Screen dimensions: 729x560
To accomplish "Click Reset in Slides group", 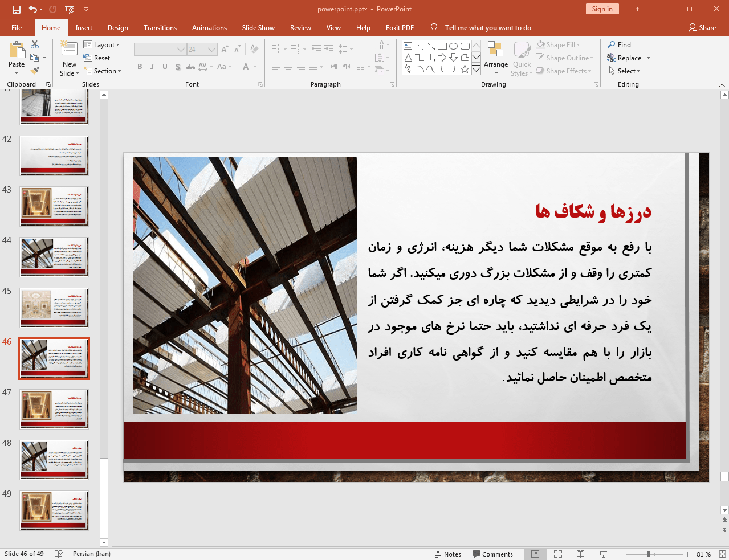I will (x=97, y=58).
